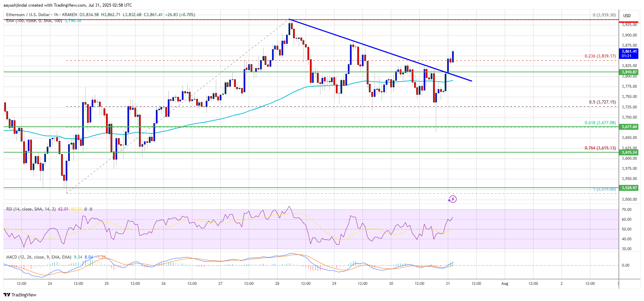Screen dimensions: 644x301
Task: Select the green 3,810.87 price level label
Action: coord(629,72)
